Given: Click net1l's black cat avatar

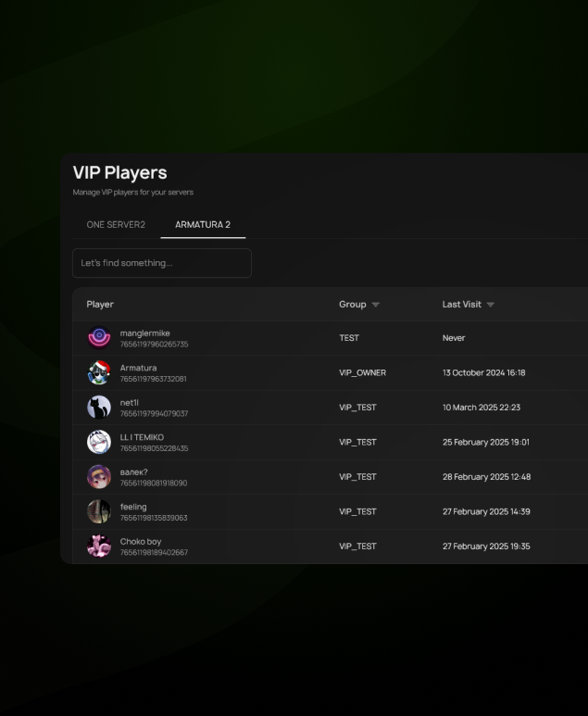Looking at the screenshot, I should click(x=98, y=408).
